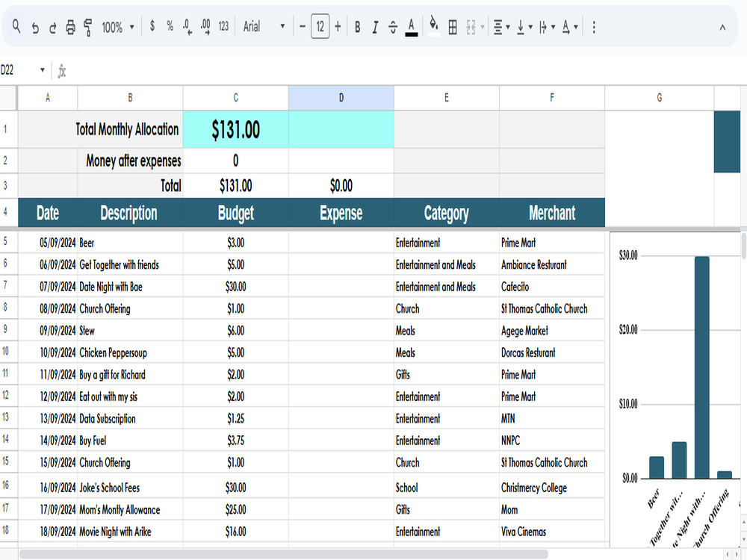The width and height of the screenshot is (747, 560).
Task: Print the spreadsheet
Action: (x=70, y=27)
